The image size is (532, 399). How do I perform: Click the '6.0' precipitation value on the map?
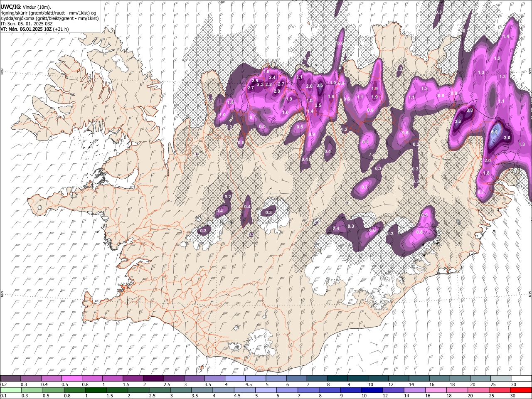(x=494, y=132)
